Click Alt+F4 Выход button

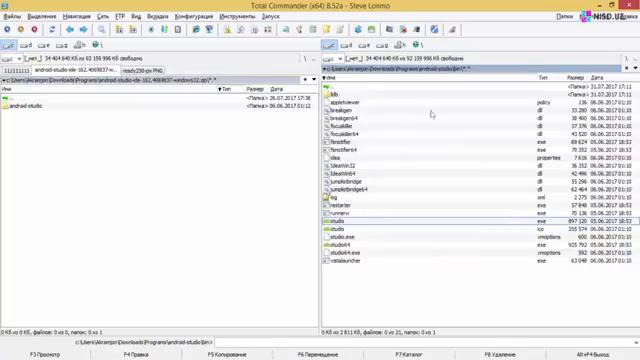click(593, 355)
